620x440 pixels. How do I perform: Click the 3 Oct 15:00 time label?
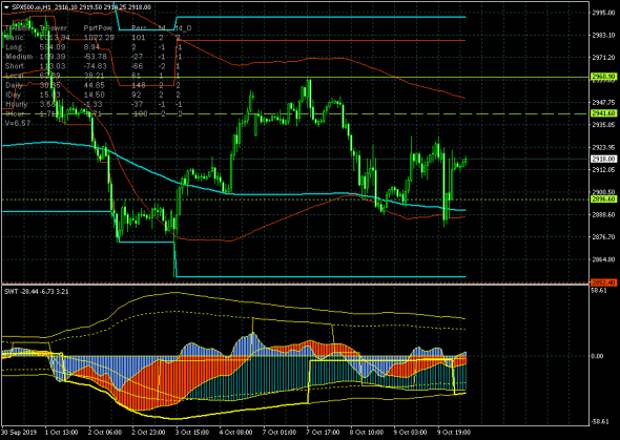click(193, 432)
